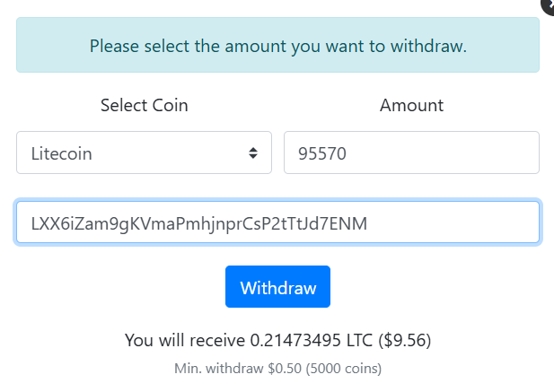This screenshot has height=392, width=554.
Task: Click the empty area of the amount field
Action: coord(442,152)
